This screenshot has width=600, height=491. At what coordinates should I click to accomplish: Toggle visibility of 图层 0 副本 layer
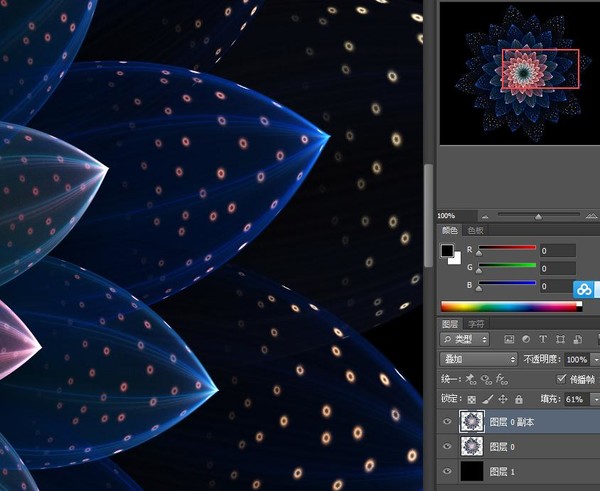(x=447, y=422)
